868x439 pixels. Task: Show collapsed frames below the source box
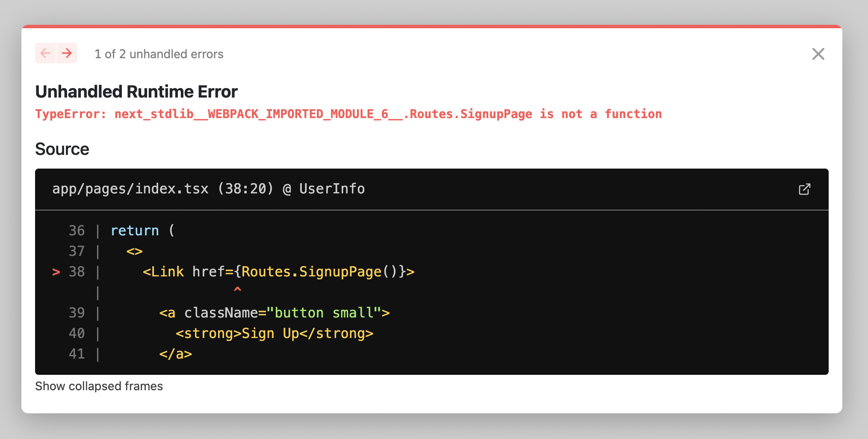(x=99, y=386)
